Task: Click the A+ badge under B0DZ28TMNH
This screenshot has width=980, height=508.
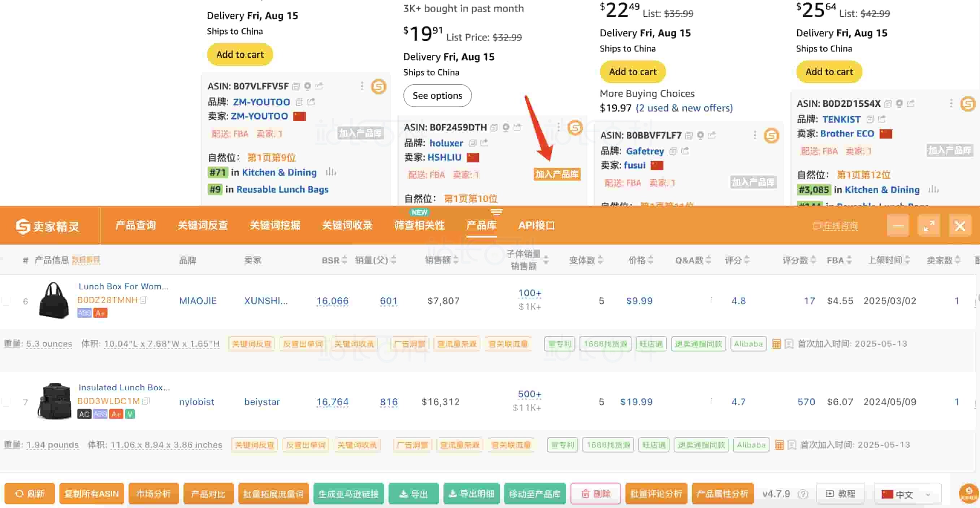Action: (x=100, y=313)
